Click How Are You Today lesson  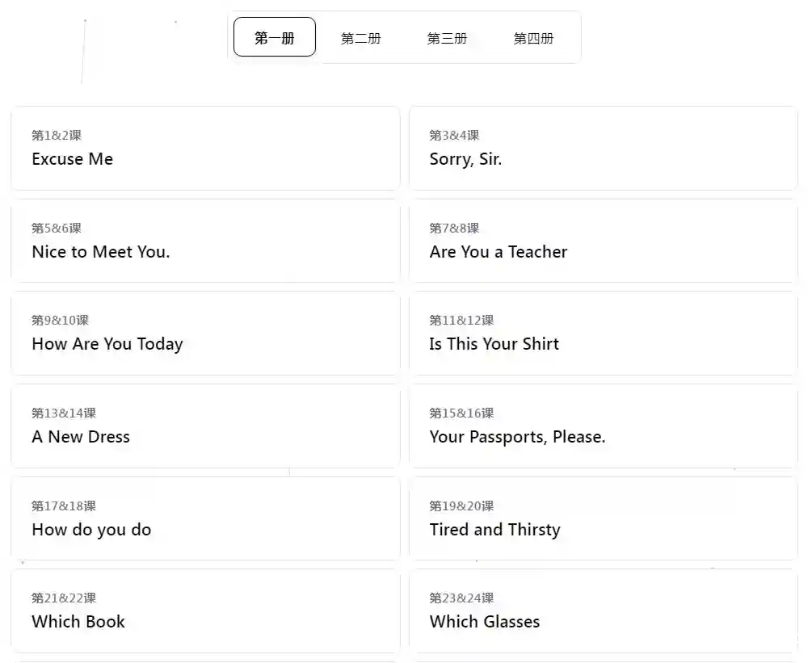pyautogui.click(x=205, y=334)
